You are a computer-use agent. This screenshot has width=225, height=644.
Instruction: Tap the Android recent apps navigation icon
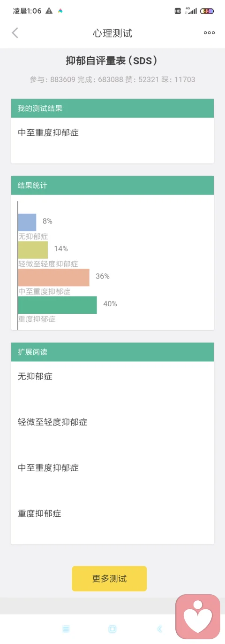coord(66,628)
